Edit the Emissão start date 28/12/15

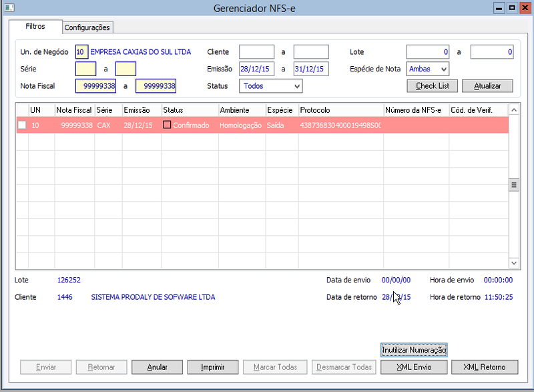point(256,69)
